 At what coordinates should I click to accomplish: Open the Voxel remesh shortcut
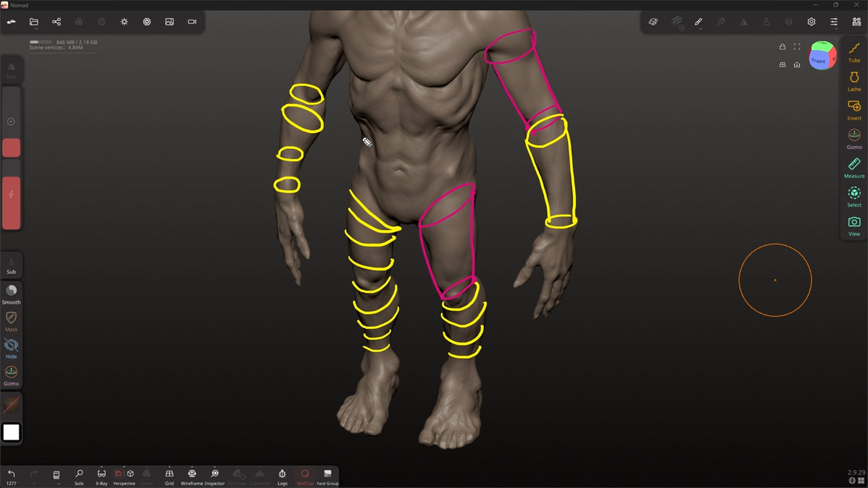pyautogui.click(x=147, y=476)
